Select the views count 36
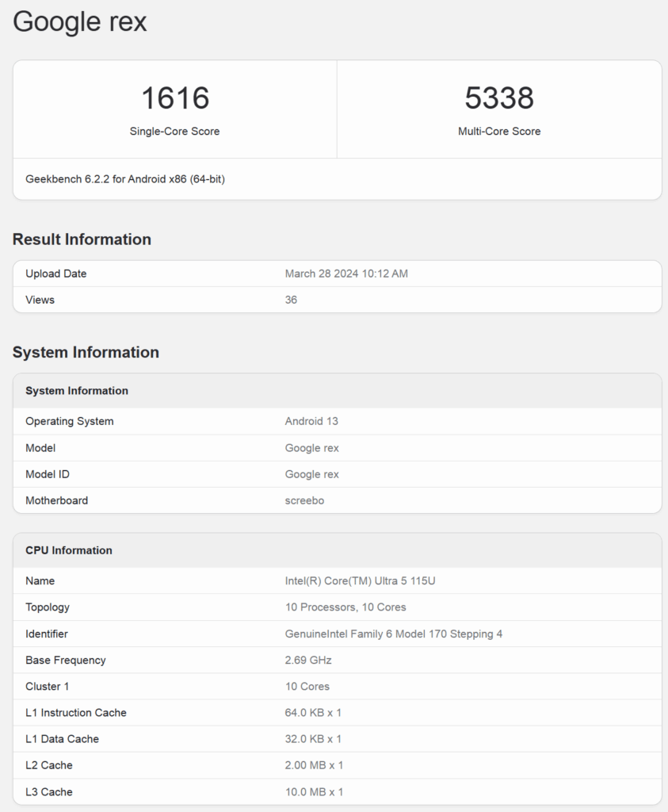The image size is (668, 812). (291, 300)
